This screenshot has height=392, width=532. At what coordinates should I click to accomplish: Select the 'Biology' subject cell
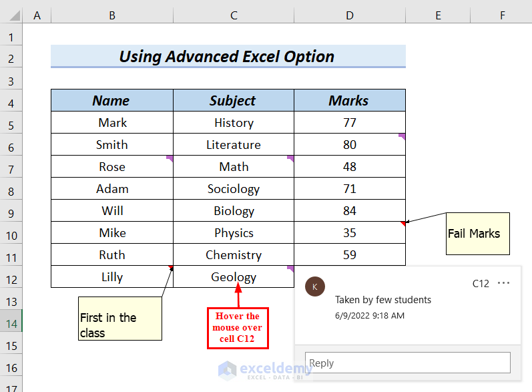(234, 211)
